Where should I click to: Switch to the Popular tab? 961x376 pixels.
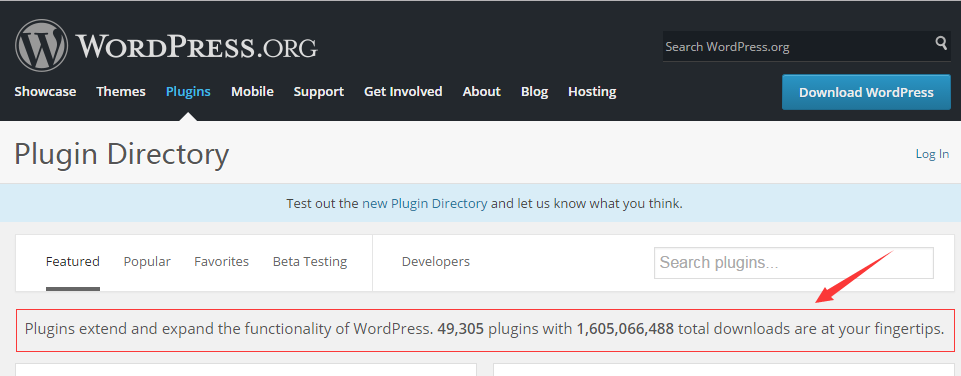click(147, 262)
